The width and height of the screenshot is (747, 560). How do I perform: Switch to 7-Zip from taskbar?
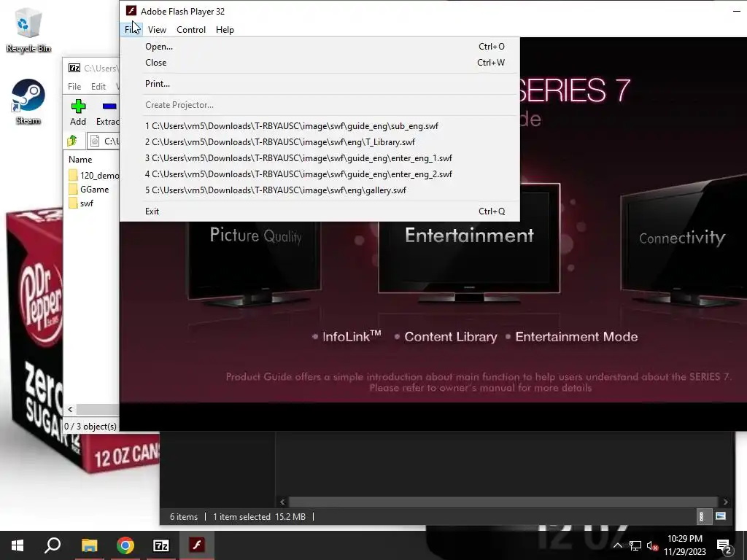pos(161,545)
